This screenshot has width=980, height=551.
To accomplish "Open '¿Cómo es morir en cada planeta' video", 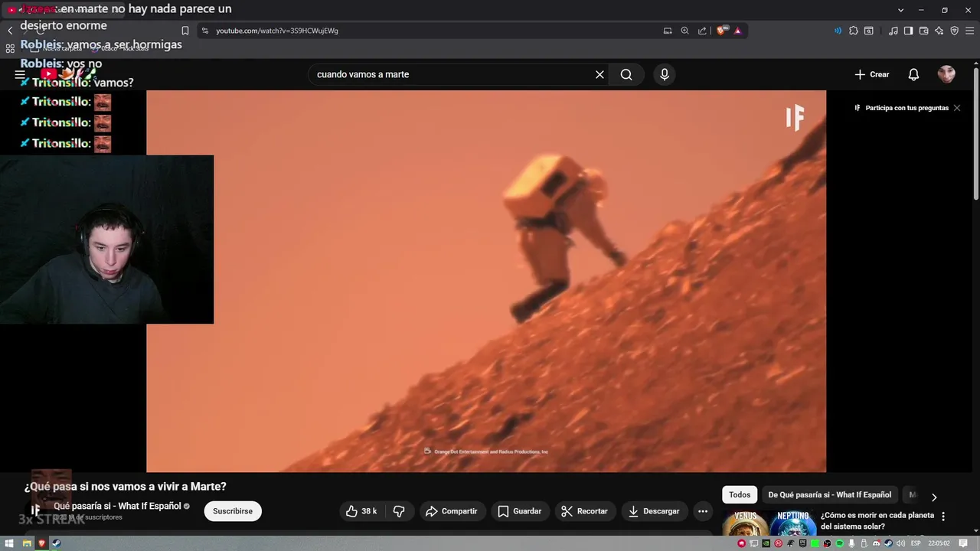I will pos(877,520).
